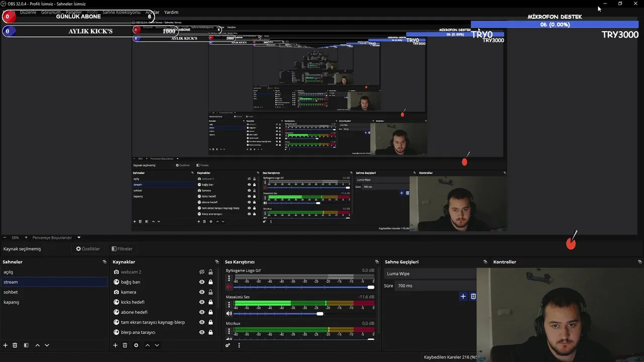Undock the Sahne Geçişleri panel float icon

pos(485,262)
